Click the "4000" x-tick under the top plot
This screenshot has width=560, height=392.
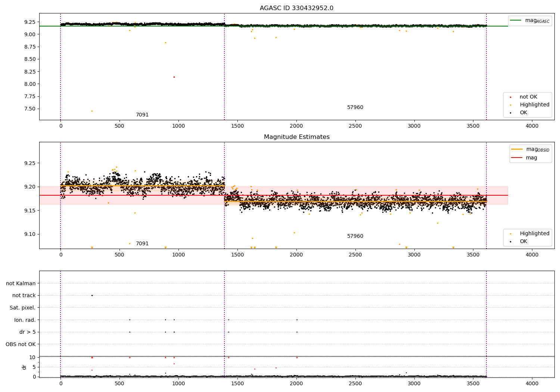pyautogui.click(x=532, y=126)
